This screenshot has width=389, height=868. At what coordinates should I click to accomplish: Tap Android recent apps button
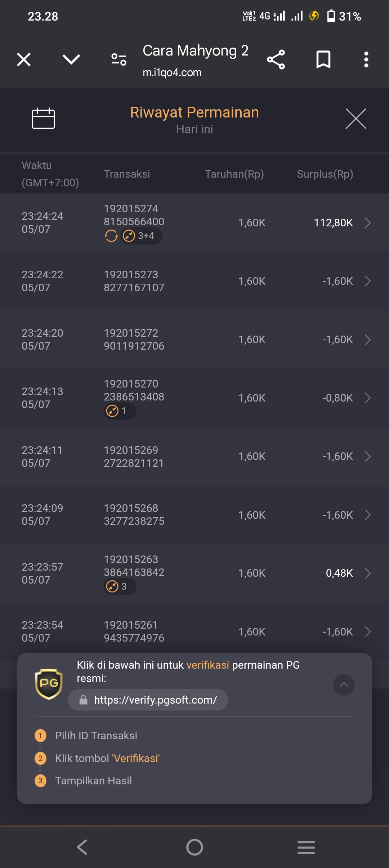click(306, 847)
